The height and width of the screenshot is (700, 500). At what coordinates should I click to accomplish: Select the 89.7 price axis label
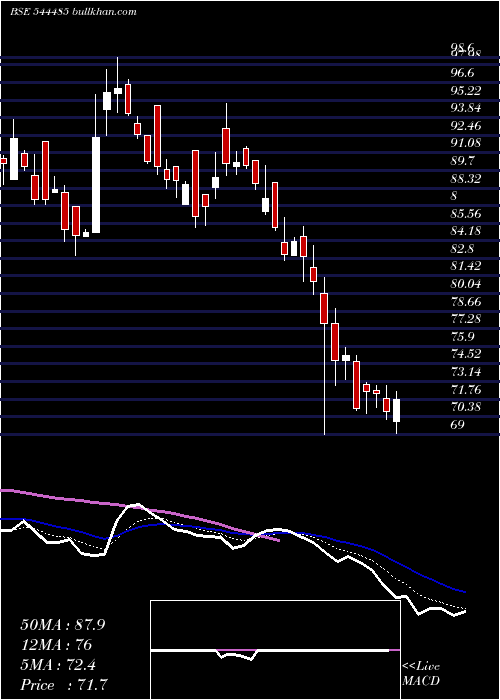(462, 161)
